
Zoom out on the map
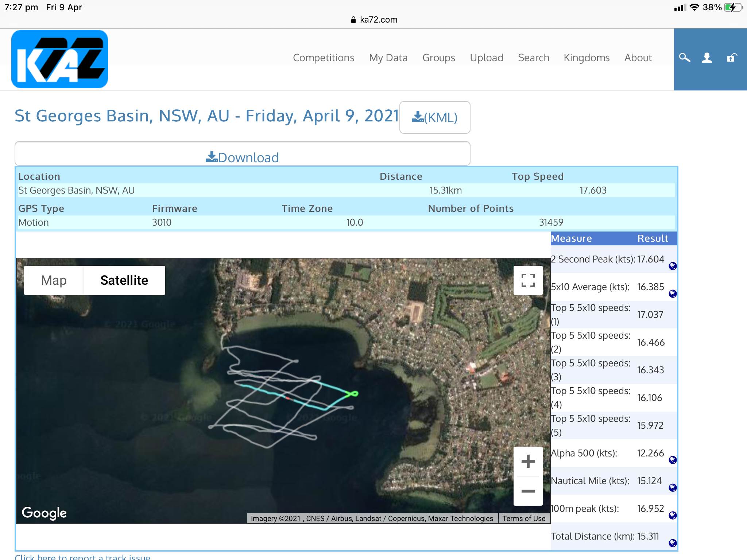pyautogui.click(x=528, y=491)
